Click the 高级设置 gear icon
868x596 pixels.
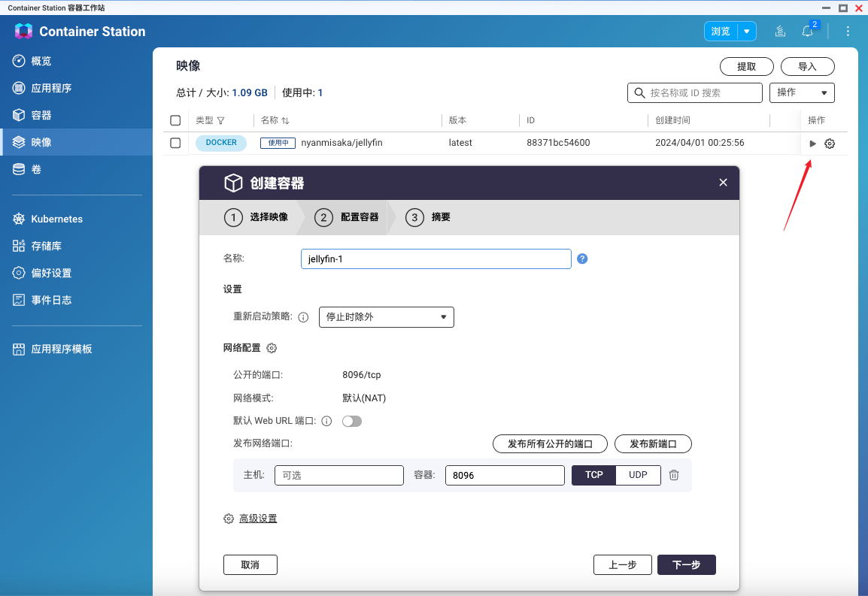coord(229,519)
